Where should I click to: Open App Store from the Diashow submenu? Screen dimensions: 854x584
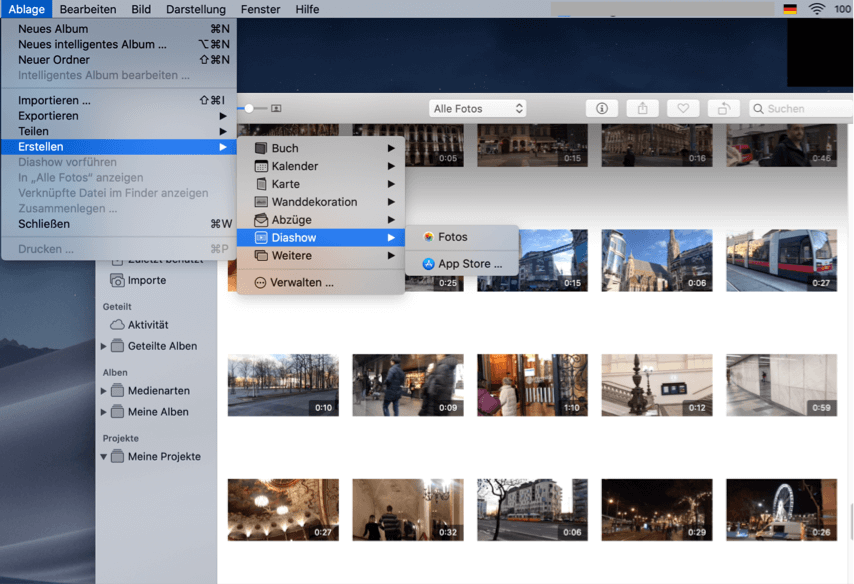point(469,264)
